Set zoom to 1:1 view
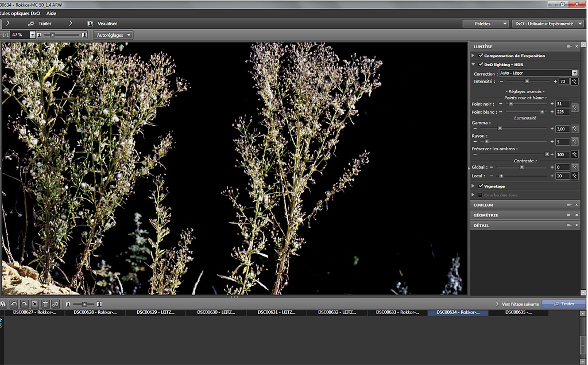Screen dimensions: 588x365 (x=5, y=35)
